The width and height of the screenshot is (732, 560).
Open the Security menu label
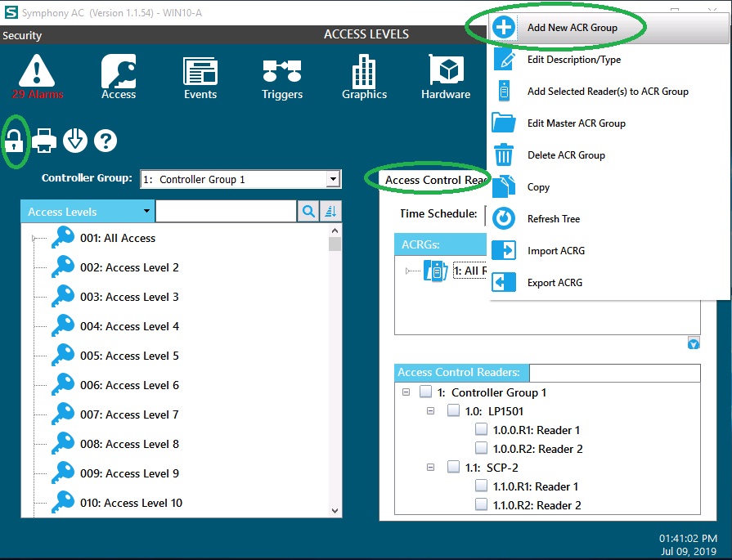click(x=22, y=35)
